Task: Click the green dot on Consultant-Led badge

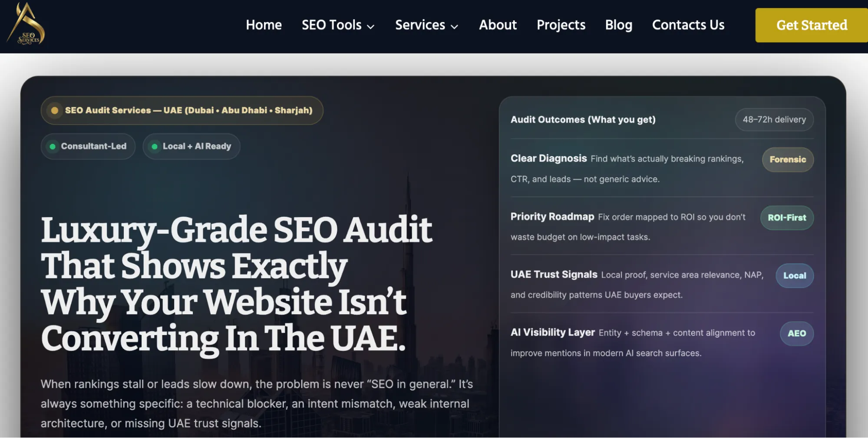Action: pyautogui.click(x=53, y=146)
